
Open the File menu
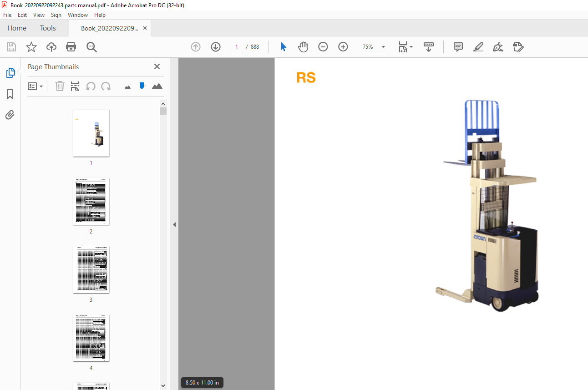click(8, 15)
